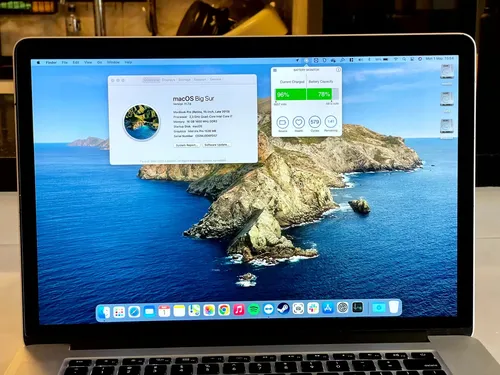Open TeamViewer in the Dock
Image resolution: width=500 pixels, height=375 pixels.
coord(268,309)
